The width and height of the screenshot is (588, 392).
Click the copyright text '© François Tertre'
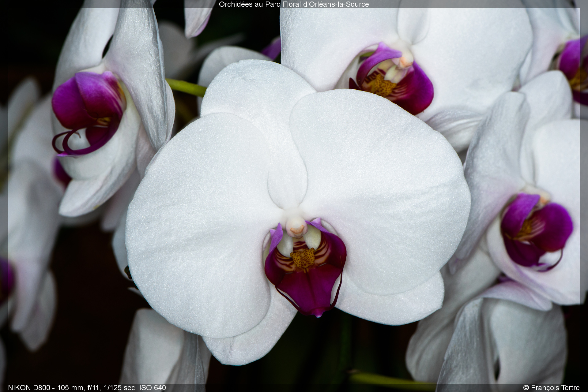(551, 388)
